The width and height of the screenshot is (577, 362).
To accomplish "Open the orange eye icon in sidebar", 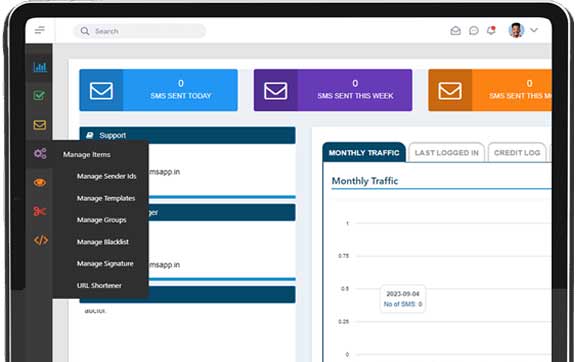I will click(40, 182).
